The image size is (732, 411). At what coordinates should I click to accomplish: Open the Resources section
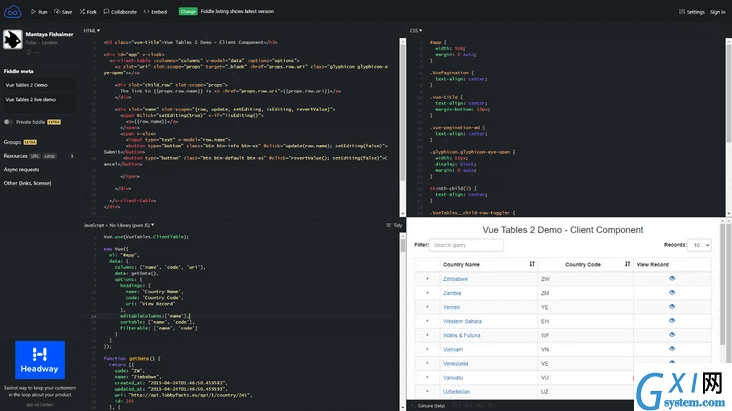[x=15, y=156]
